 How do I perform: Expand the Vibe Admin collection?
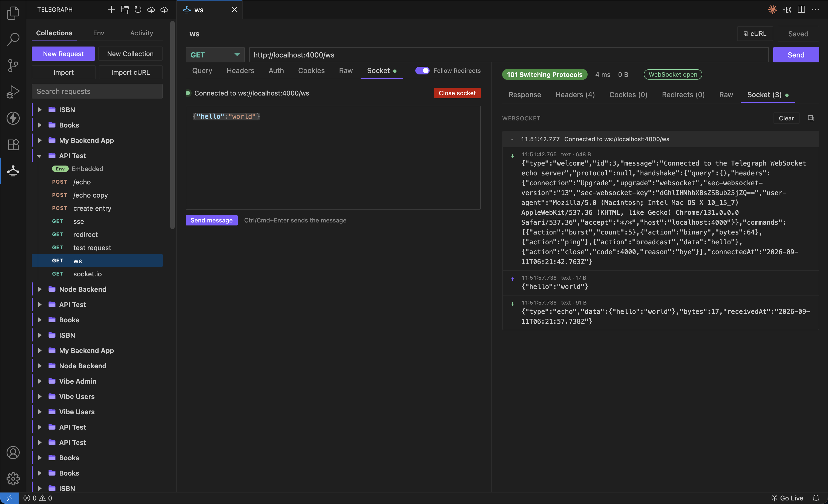[40, 381]
